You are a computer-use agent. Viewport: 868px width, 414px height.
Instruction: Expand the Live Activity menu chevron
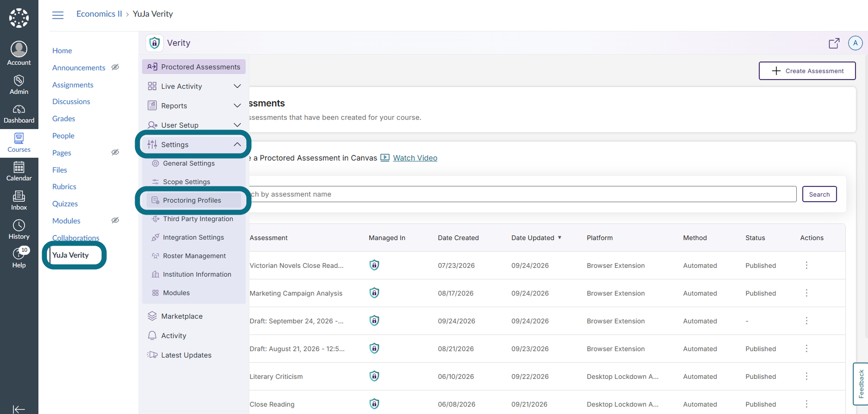coord(237,86)
